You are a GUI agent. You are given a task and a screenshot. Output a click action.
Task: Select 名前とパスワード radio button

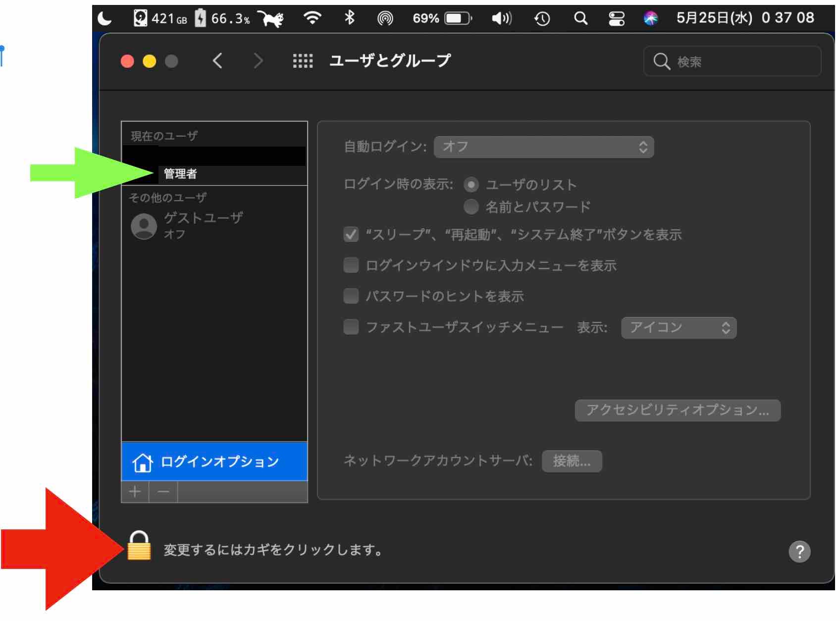471,207
